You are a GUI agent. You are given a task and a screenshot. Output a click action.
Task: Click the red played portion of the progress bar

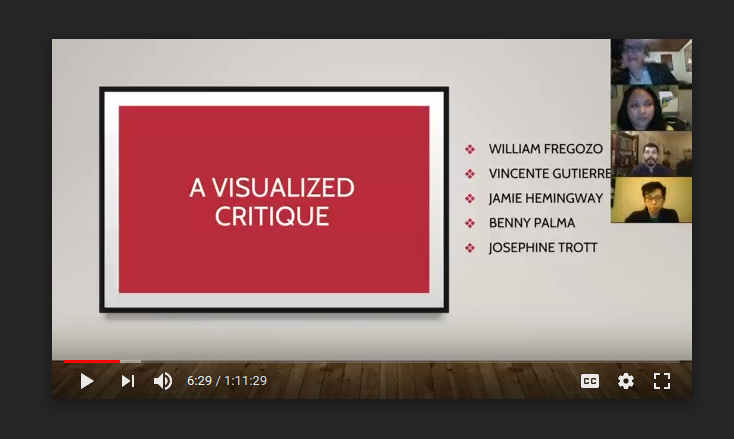(90, 361)
